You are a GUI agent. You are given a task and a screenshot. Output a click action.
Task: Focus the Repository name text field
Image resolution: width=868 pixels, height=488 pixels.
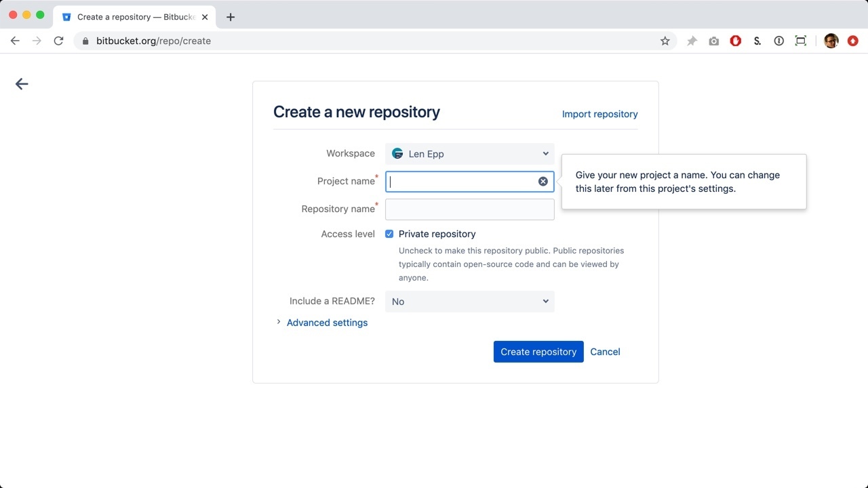click(469, 209)
